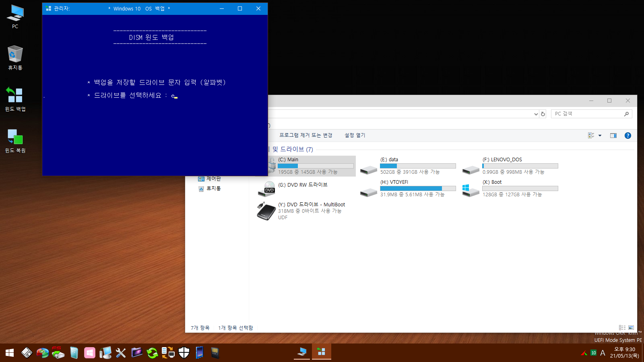Open the wrench and screwdriver tools icon

pyautogui.click(x=121, y=353)
